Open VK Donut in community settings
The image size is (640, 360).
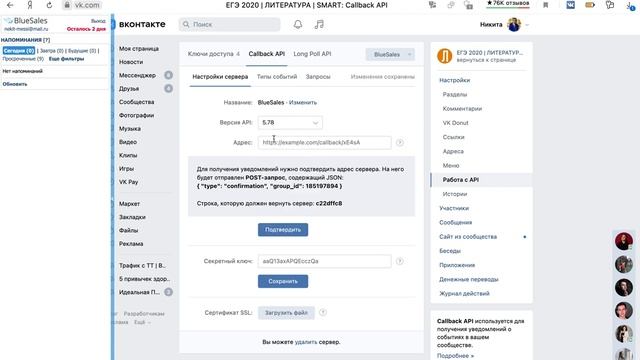click(x=456, y=123)
